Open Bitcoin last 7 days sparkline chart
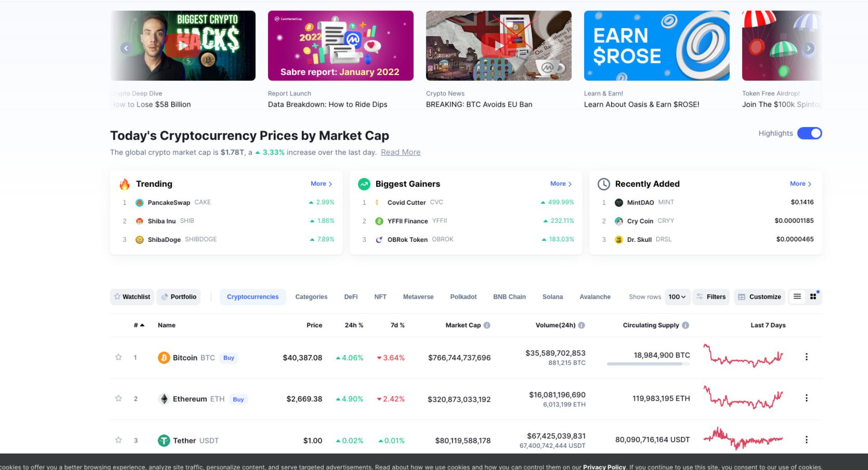 coord(743,356)
